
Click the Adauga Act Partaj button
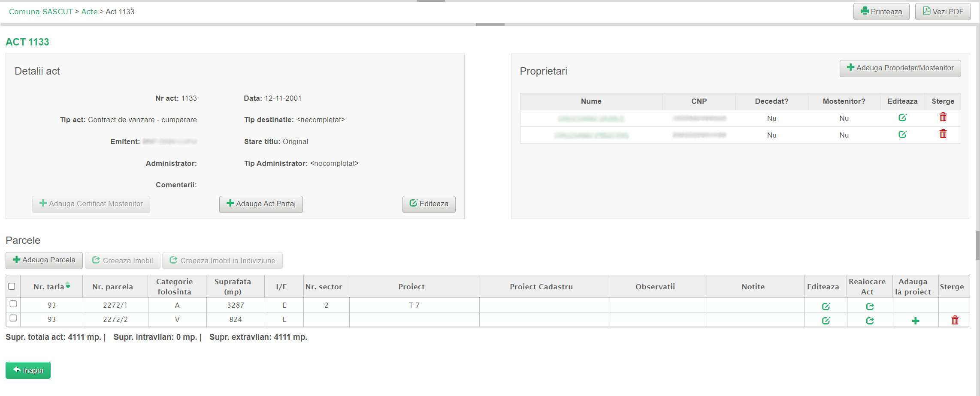pos(261,204)
